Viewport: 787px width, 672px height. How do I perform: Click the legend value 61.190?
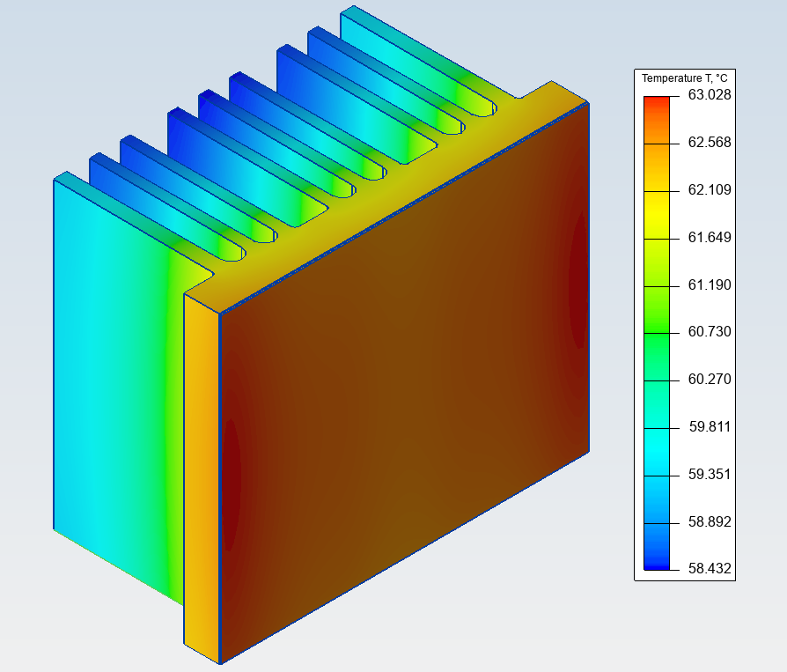point(710,284)
